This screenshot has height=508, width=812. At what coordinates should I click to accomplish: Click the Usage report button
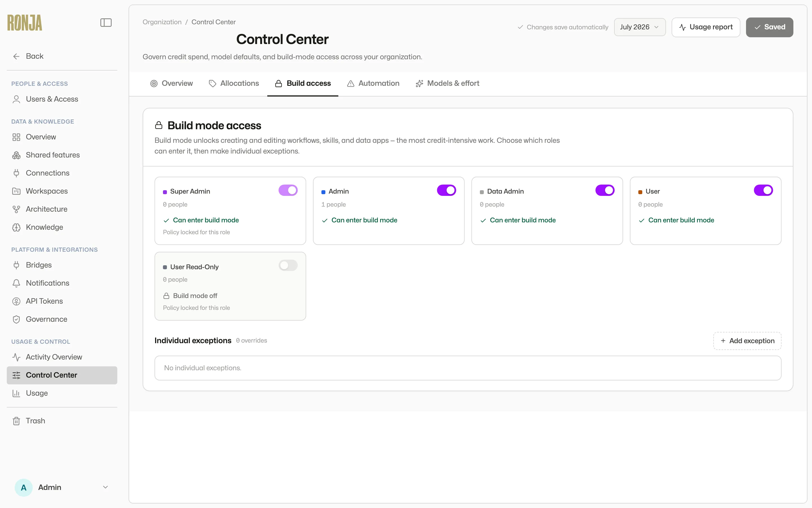pos(706,27)
